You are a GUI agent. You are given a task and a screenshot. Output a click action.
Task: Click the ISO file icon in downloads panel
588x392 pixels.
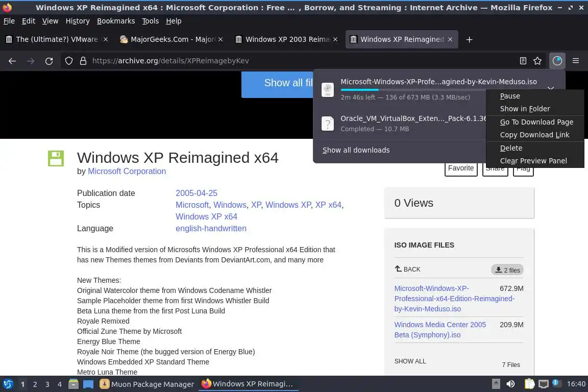click(x=328, y=90)
